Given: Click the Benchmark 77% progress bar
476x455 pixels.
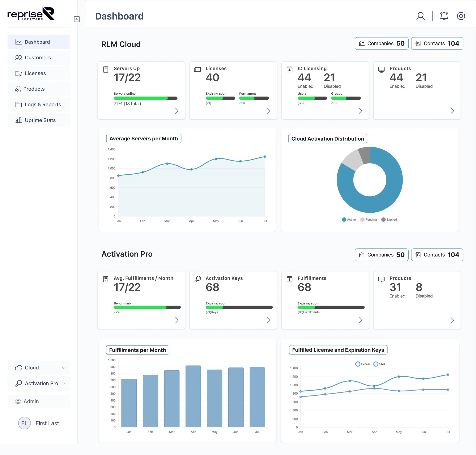Looking at the screenshot, I should pos(147,307).
